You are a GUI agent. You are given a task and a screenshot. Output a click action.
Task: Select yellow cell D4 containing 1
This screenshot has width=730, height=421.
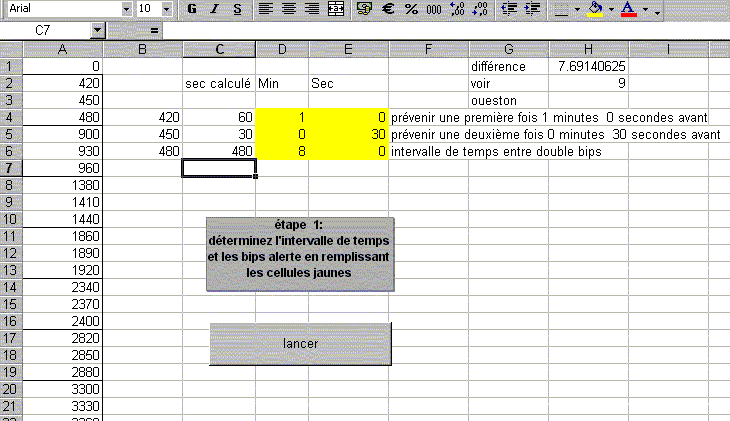pos(282,117)
